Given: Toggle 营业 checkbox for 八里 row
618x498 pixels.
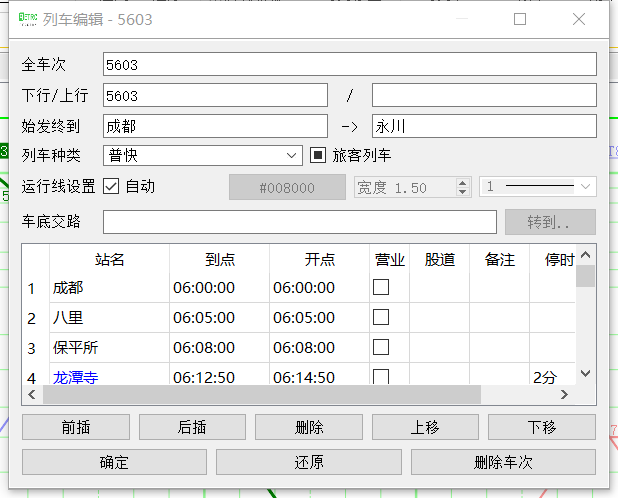Looking at the screenshot, I should point(381,317).
